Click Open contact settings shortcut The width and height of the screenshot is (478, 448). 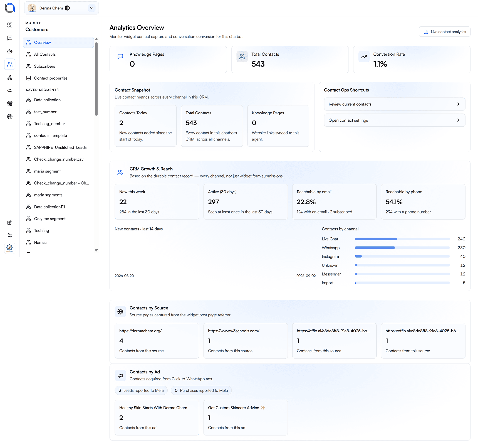point(394,120)
